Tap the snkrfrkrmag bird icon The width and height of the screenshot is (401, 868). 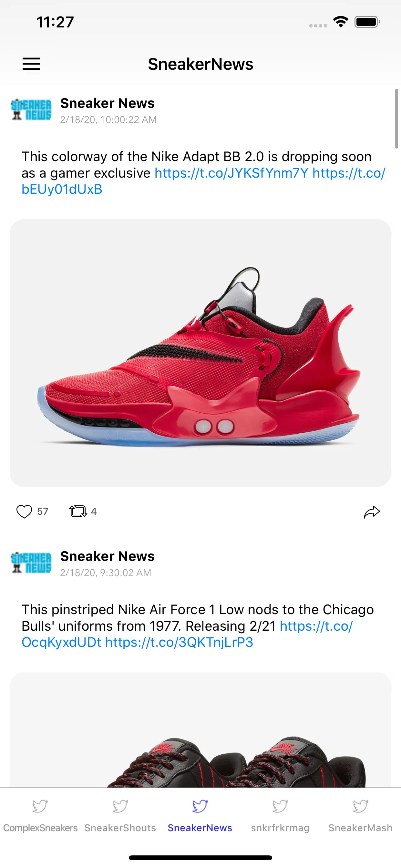tap(280, 806)
